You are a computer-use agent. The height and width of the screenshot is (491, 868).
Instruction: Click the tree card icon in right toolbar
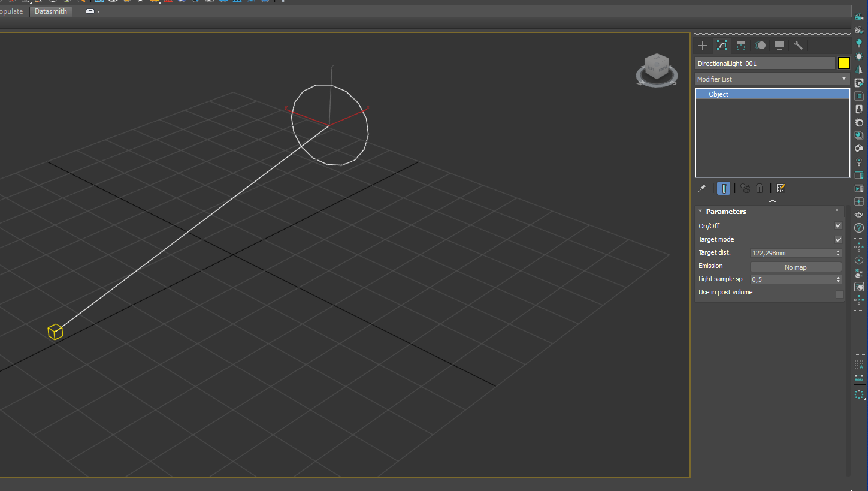[859, 109]
